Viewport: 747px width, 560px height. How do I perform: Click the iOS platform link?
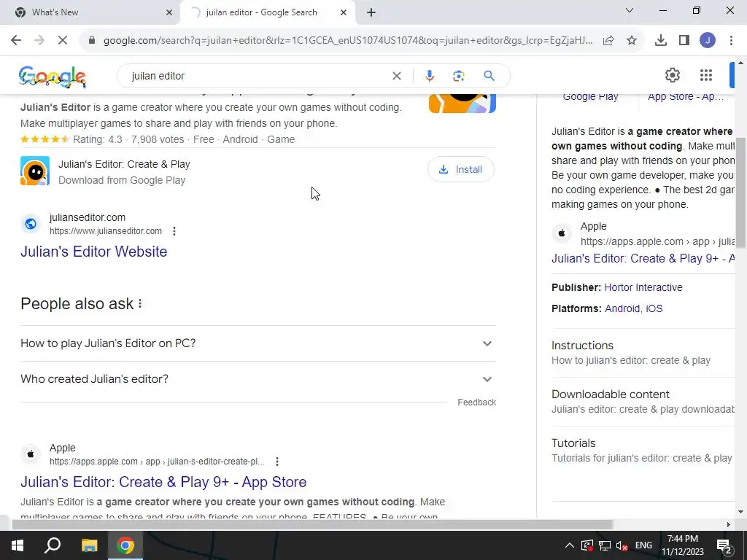pos(654,308)
